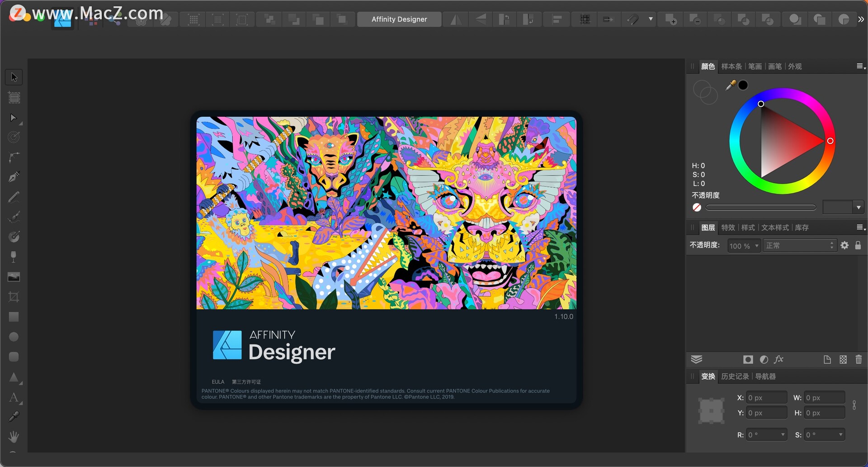Open the S shear dropdown
The height and width of the screenshot is (467, 868).
click(x=841, y=435)
